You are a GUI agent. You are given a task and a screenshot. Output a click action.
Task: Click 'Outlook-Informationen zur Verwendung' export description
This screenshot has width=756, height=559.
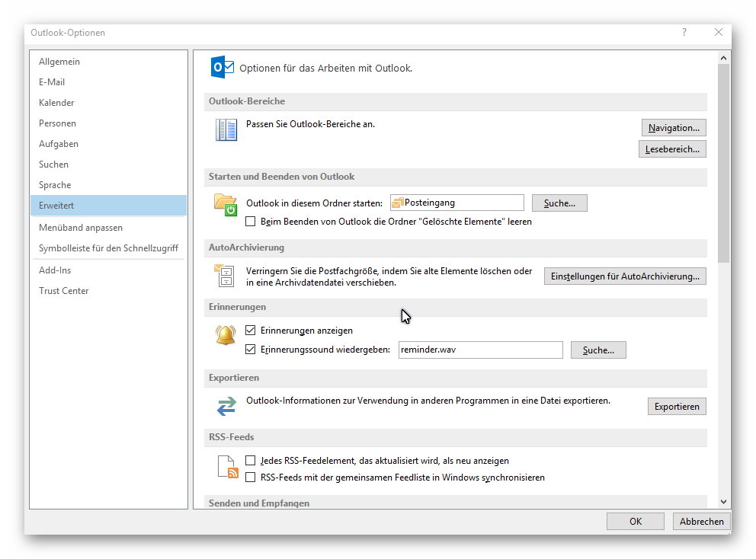(x=428, y=401)
